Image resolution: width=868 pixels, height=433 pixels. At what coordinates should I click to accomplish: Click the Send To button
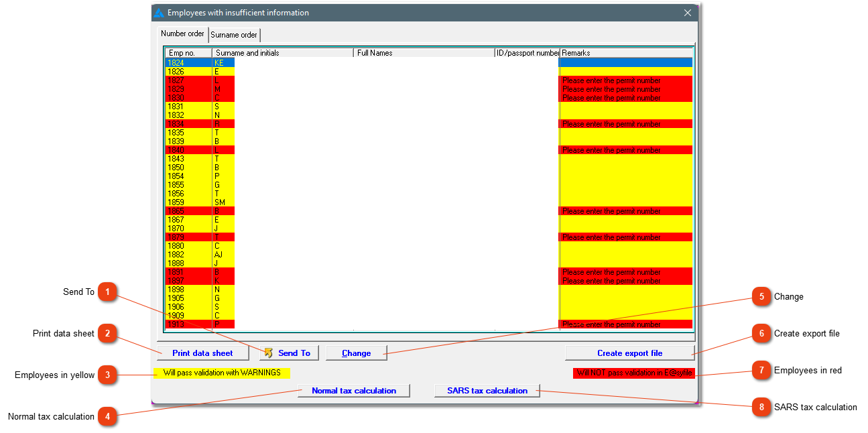289,353
